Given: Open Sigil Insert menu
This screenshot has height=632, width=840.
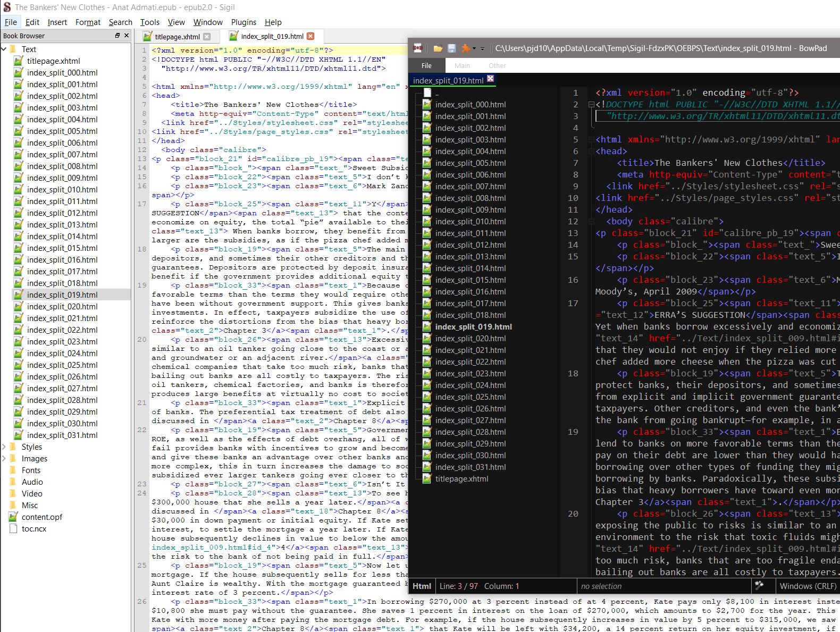Looking at the screenshot, I should [x=57, y=22].
